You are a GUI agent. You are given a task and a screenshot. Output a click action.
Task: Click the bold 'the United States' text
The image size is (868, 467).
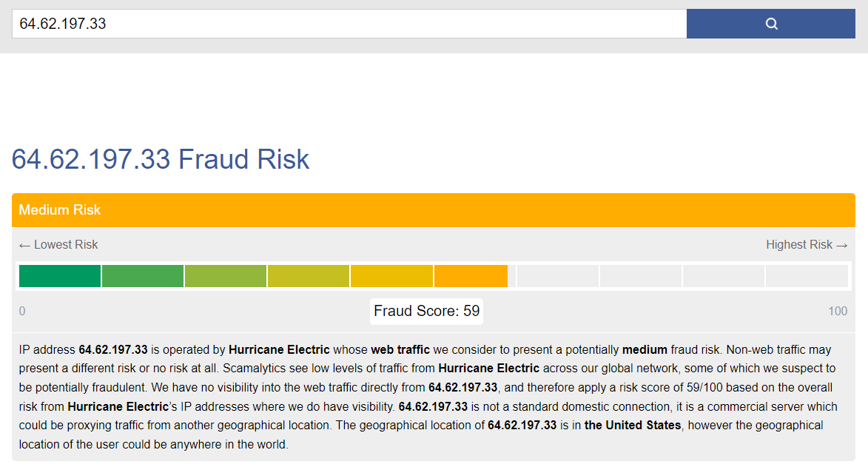point(633,425)
